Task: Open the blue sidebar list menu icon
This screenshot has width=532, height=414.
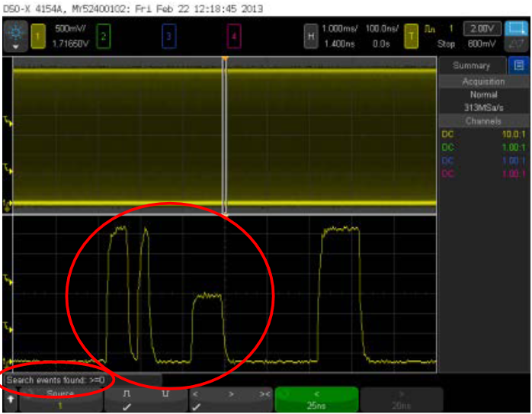Action: pos(519,66)
